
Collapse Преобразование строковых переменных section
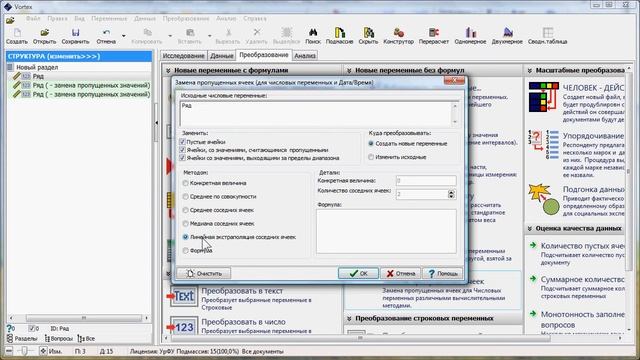(349, 318)
